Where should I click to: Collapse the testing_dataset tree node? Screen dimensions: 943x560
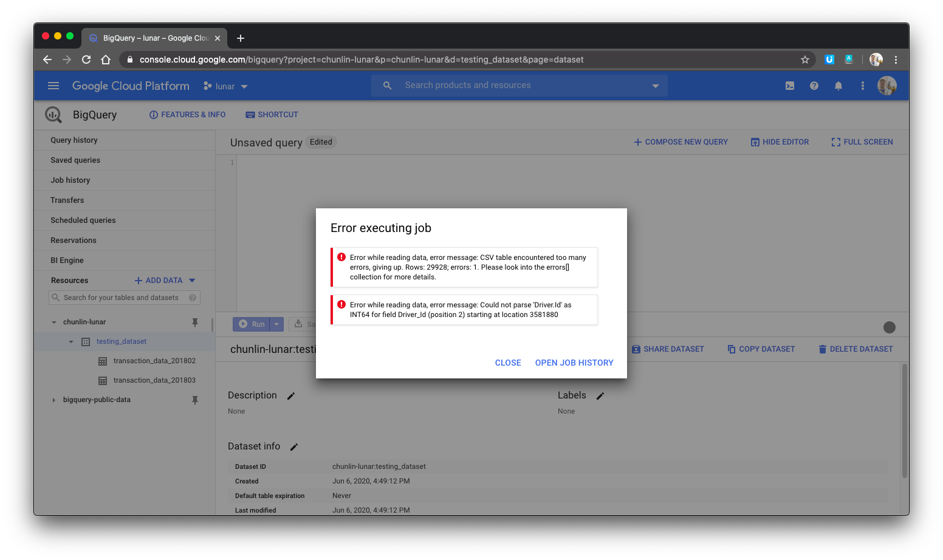[70, 341]
